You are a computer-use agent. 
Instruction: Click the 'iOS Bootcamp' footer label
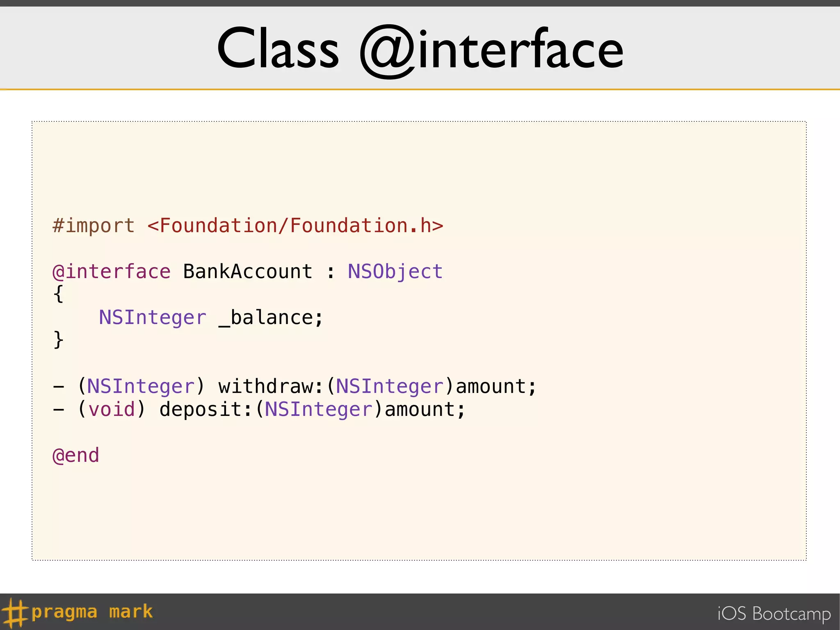pos(774,614)
